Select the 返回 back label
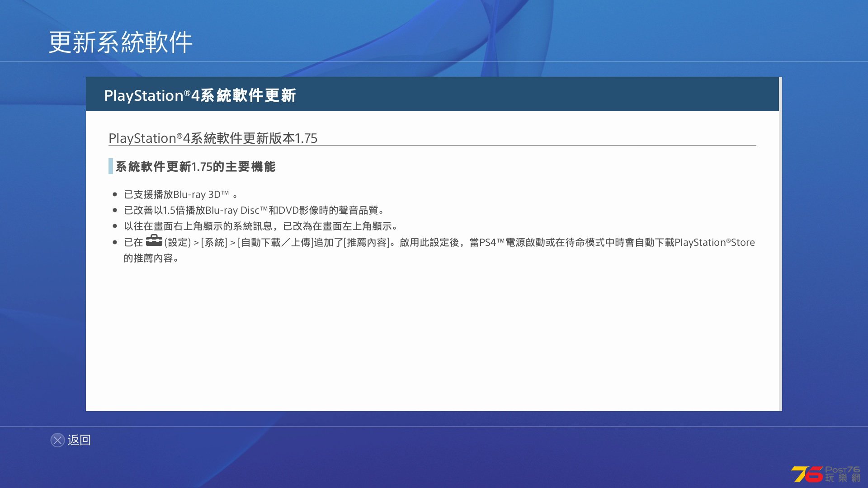868x488 pixels. (x=79, y=440)
